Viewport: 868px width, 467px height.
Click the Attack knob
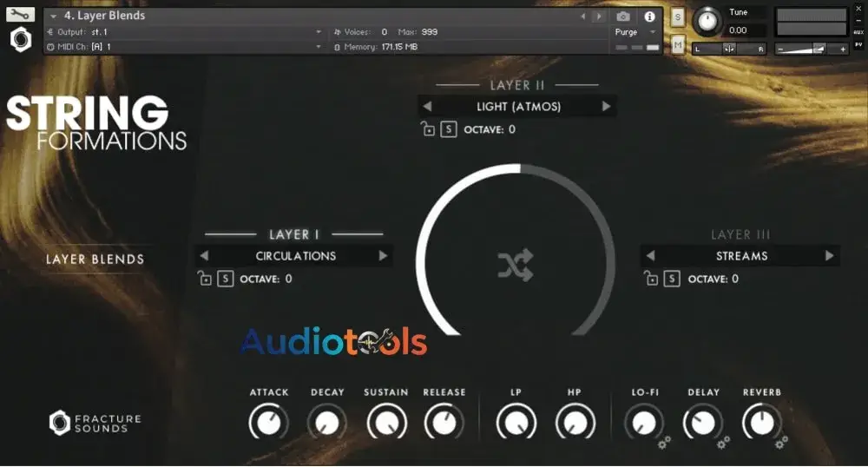(x=269, y=423)
